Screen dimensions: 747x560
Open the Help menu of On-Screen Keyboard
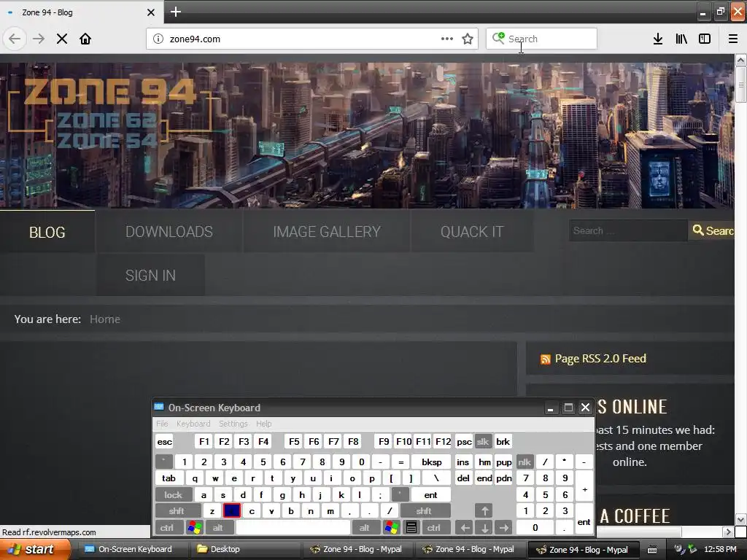coord(263,424)
